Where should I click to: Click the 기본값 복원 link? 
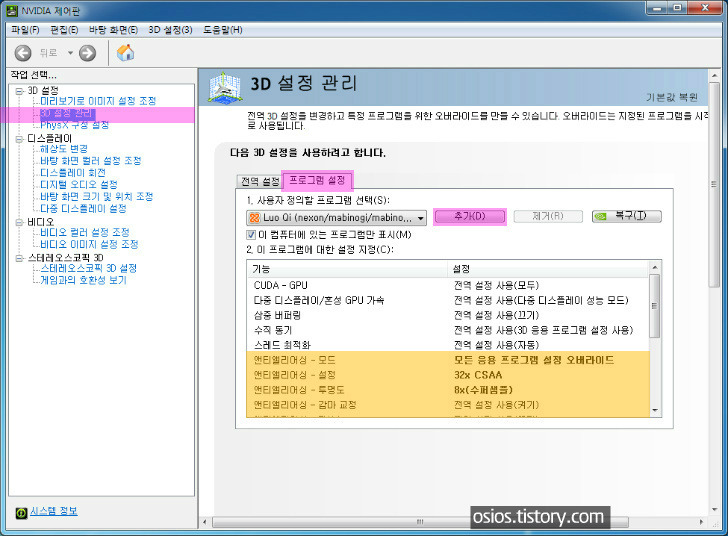click(672, 97)
